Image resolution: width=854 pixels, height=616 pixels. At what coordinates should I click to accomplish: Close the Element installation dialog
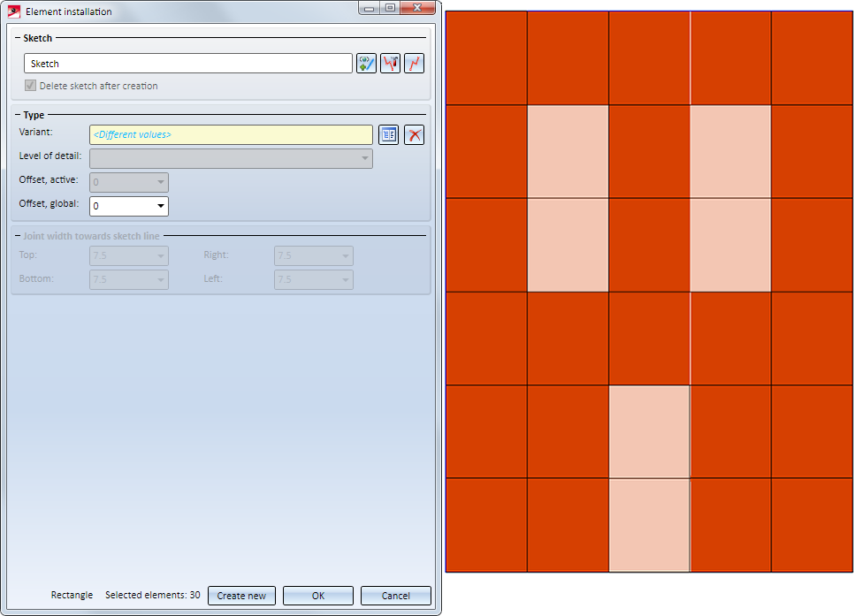[x=417, y=8]
